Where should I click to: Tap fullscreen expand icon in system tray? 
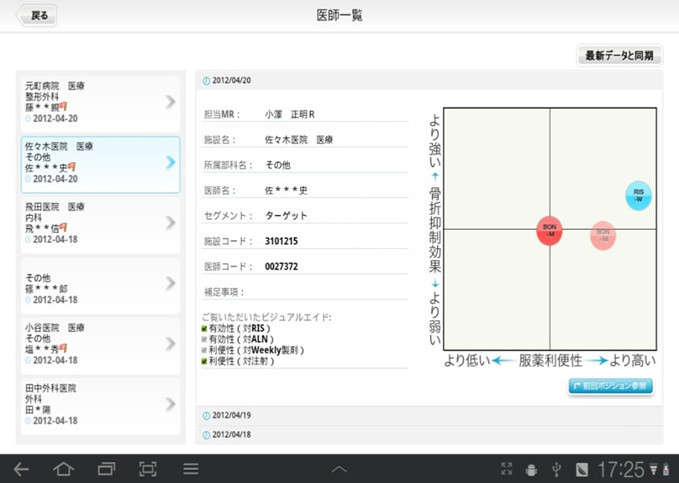click(x=506, y=469)
